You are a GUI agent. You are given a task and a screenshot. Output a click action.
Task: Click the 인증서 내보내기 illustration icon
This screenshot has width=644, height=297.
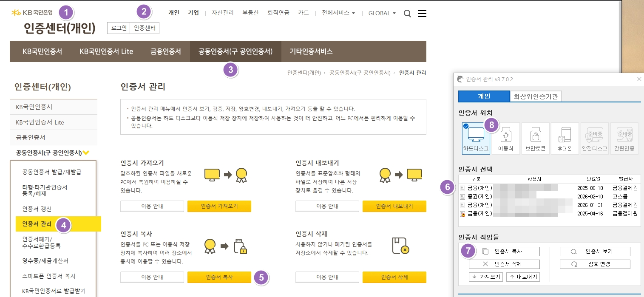click(x=401, y=175)
